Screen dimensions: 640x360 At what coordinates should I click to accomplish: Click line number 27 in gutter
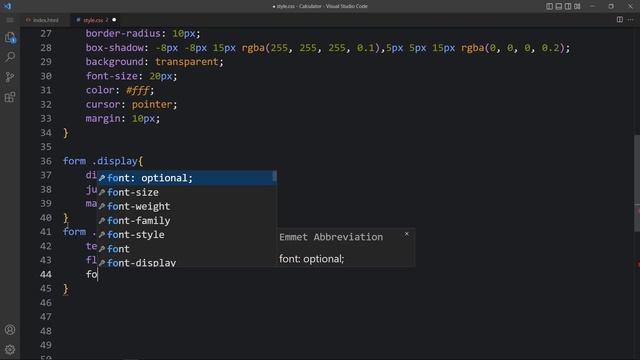point(46,33)
